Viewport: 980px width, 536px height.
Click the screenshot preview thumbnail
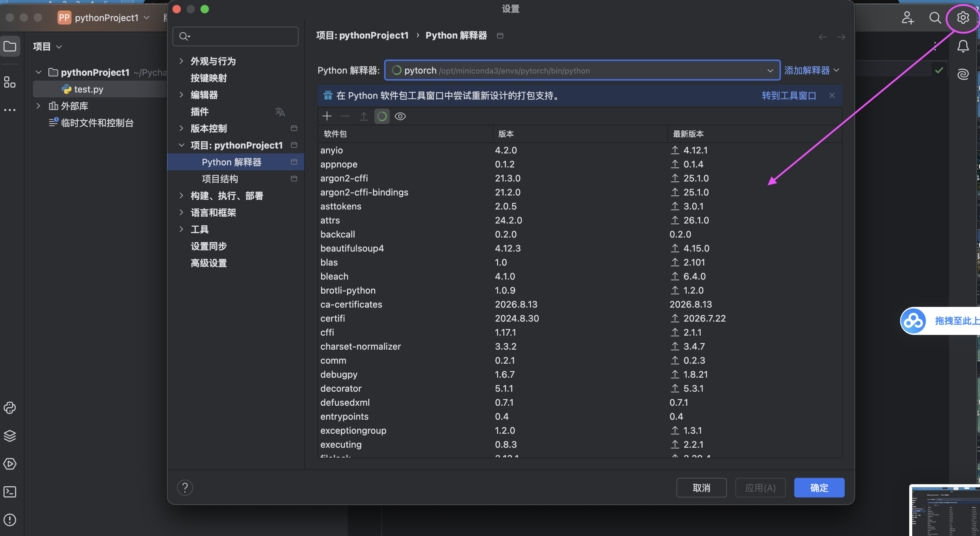tap(945, 510)
